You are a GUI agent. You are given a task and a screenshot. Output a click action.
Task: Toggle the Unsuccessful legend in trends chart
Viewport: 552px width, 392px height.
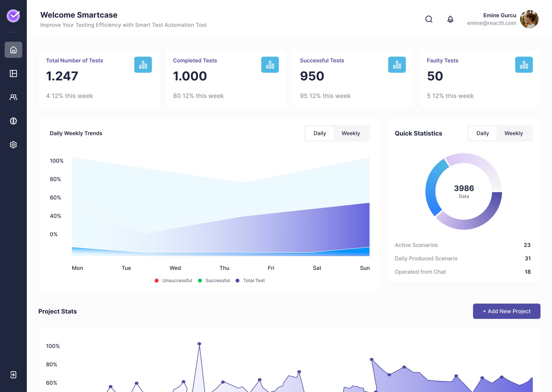(157, 280)
